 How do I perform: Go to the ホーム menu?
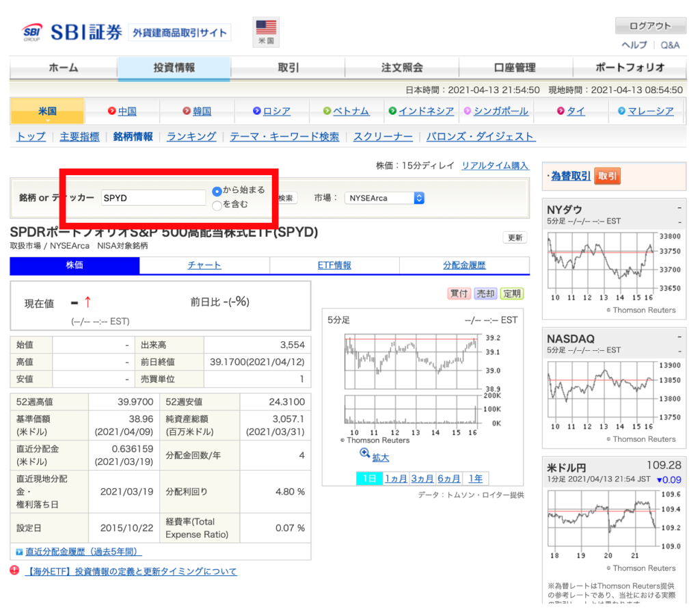[64, 68]
